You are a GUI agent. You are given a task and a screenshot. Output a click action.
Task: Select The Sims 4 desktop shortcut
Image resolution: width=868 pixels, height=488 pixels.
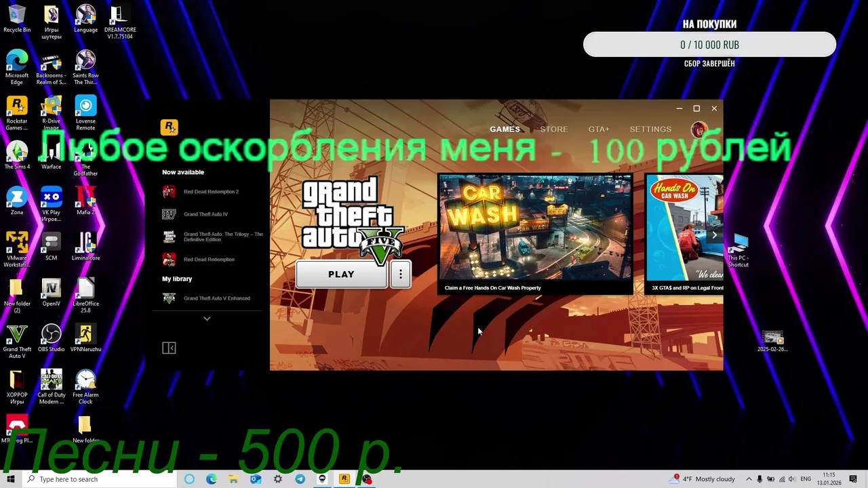[17, 156]
